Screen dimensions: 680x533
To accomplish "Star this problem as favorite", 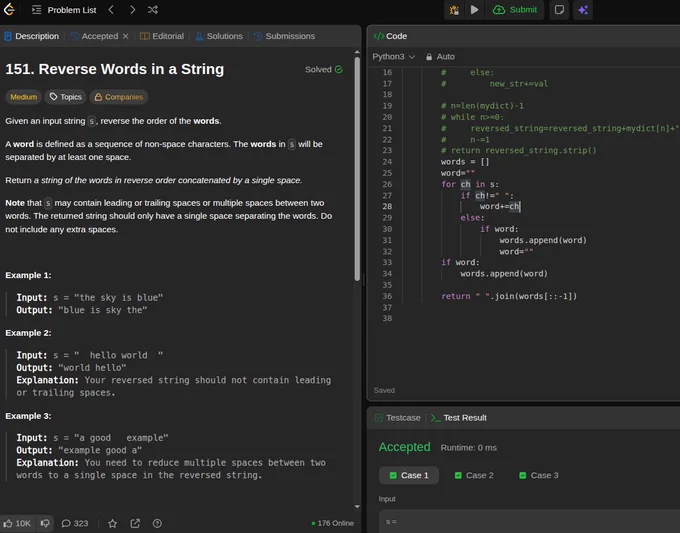I will pos(112,523).
